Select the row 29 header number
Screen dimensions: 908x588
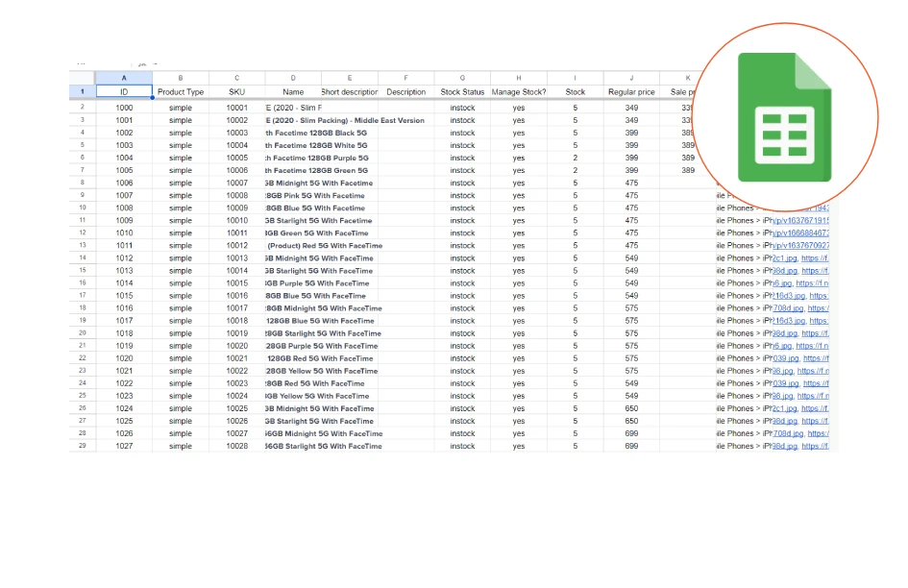83,446
